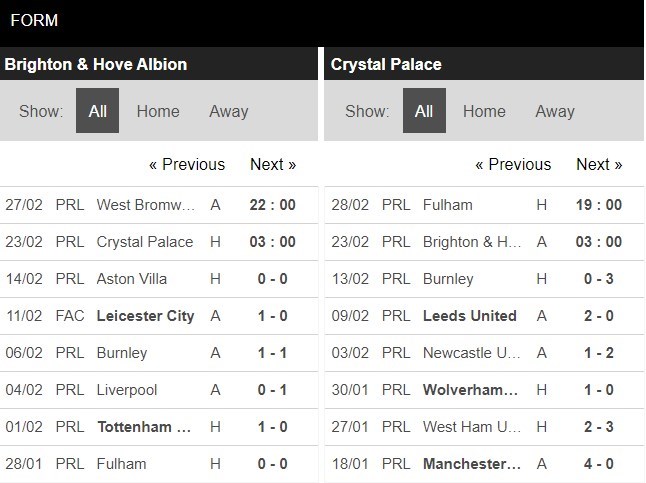Open Wolverhampton match in Palace's list
Screen dimensions: 646x483
tap(472, 390)
